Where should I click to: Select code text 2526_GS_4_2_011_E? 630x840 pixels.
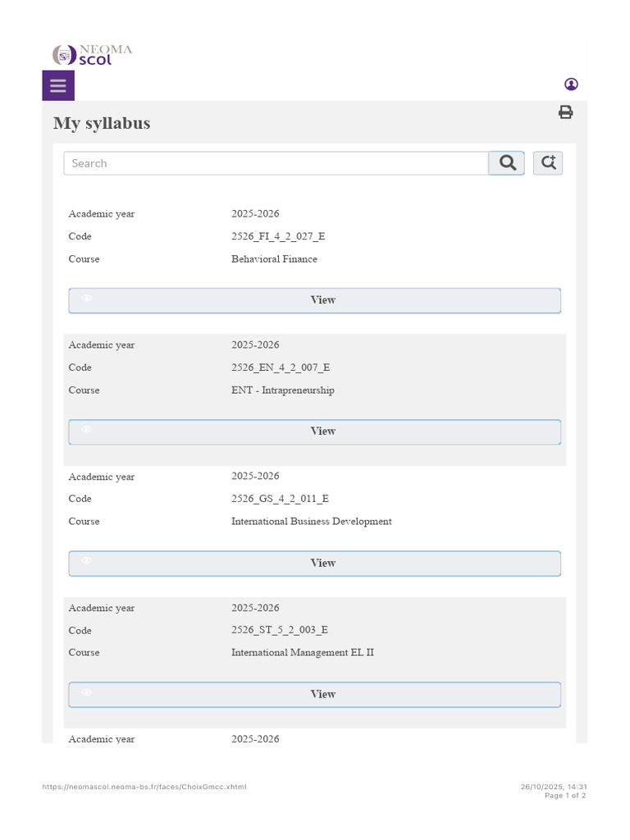click(280, 499)
